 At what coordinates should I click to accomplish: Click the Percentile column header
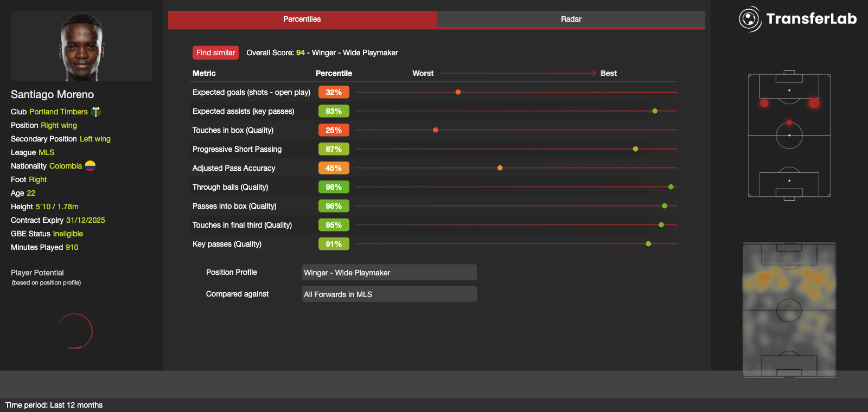[334, 73]
